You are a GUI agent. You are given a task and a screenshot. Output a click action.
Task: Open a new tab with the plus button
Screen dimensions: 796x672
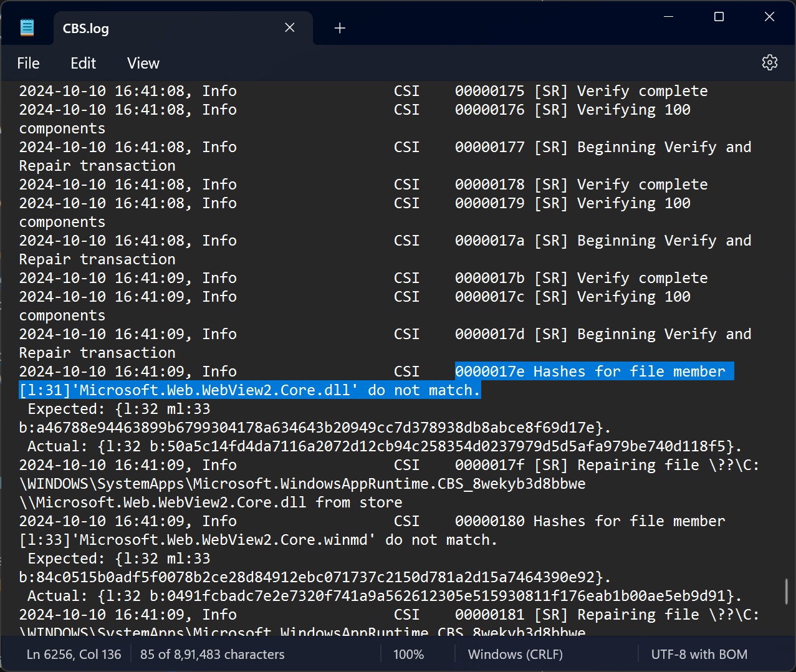[x=340, y=27]
